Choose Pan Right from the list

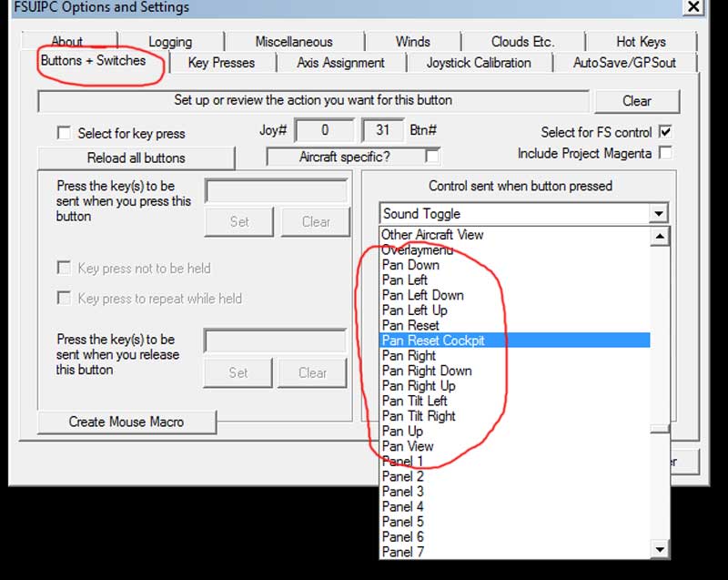coord(514,355)
